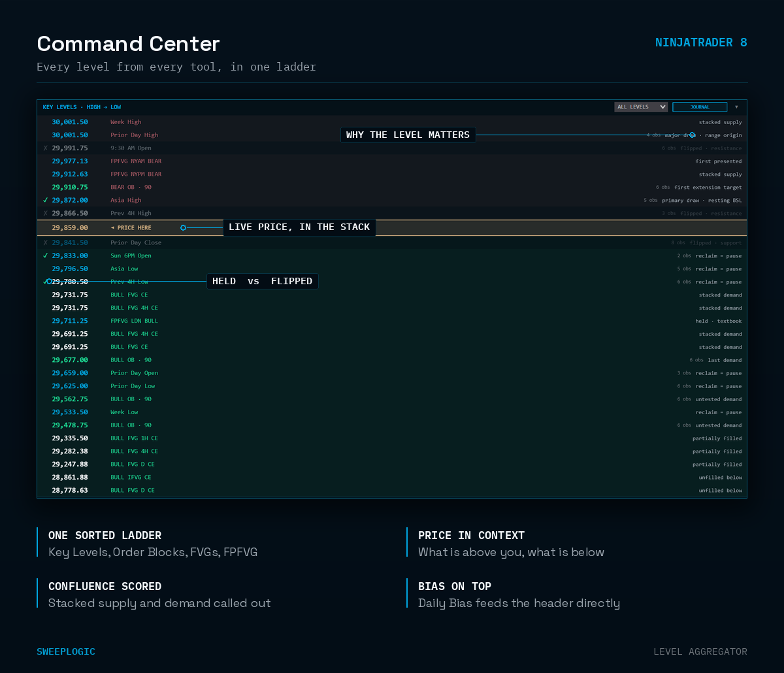
Task: Select the BULL FVG 1H CE level
Action: tap(134, 438)
